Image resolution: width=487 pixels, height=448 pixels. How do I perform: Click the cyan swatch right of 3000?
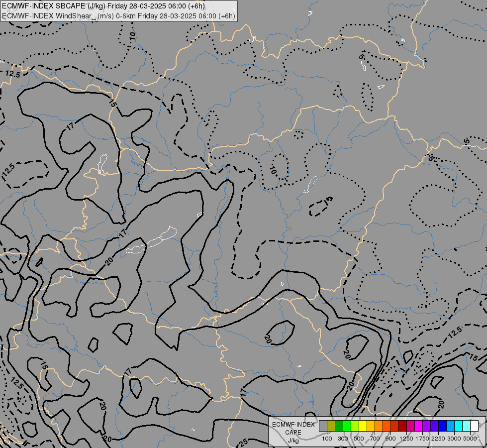(x=459, y=426)
